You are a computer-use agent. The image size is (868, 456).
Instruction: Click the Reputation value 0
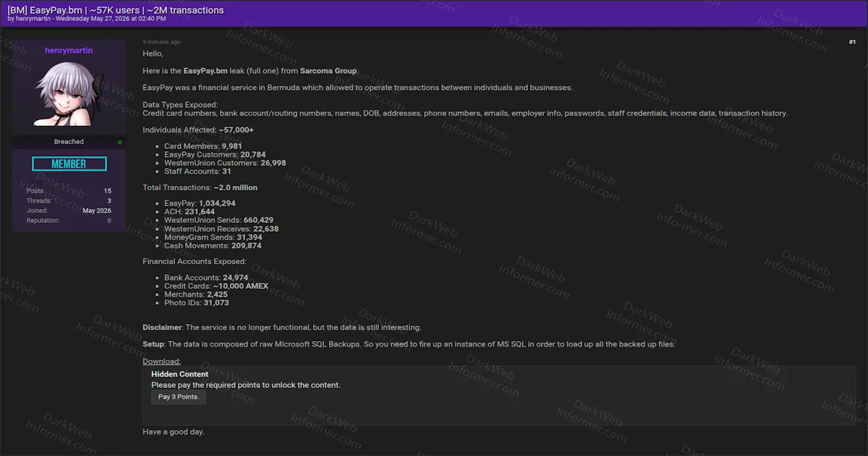[x=109, y=220]
